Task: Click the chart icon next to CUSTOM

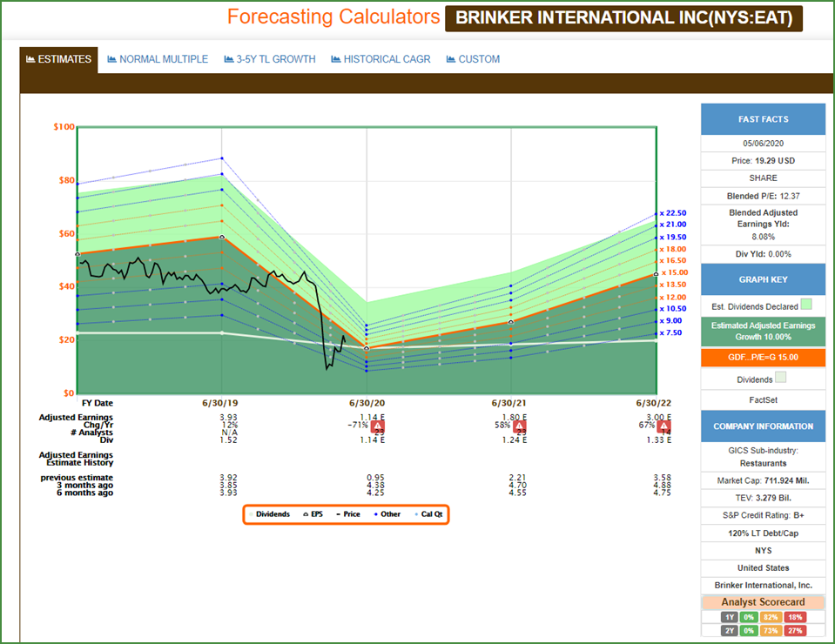Action: [x=451, y=59]
